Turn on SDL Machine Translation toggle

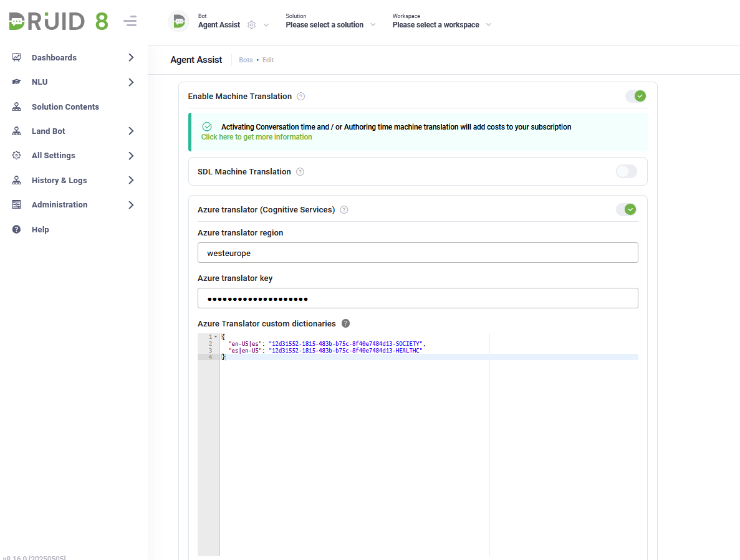(x=627, y=171)
